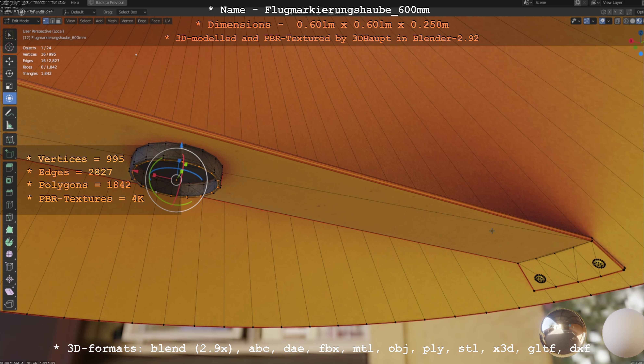Toggle mirror Z axis button
644x364 pixels.
coord(620,12)
